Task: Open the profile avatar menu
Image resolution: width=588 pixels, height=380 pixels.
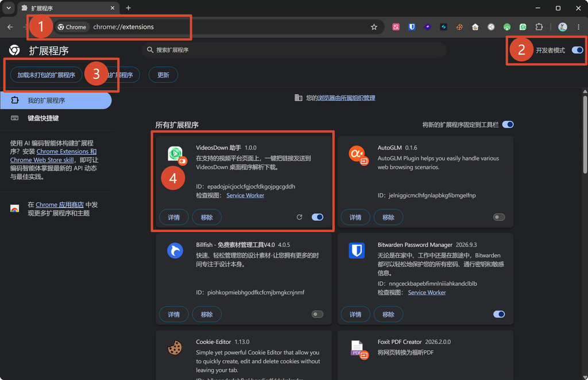Action: point(563,27)
